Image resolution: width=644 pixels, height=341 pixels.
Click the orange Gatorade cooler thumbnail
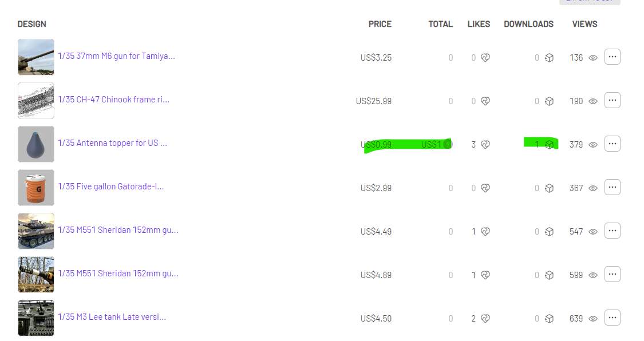point(36,188)
